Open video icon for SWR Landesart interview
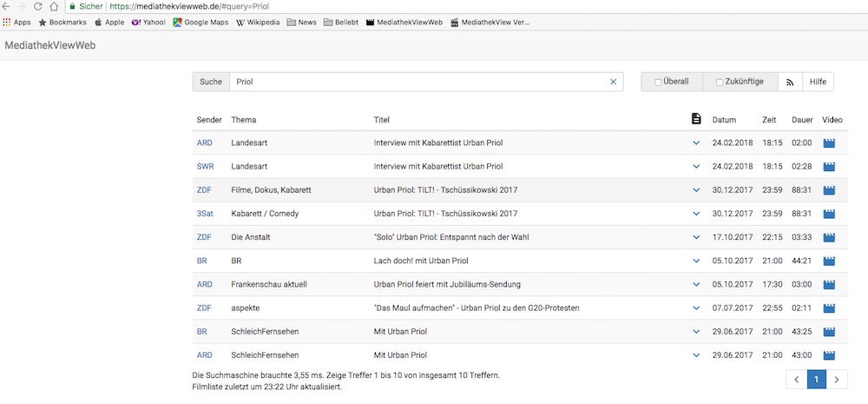Image resolution: width=868 pixels, height=404 pixels. click(x=828, y=166)
